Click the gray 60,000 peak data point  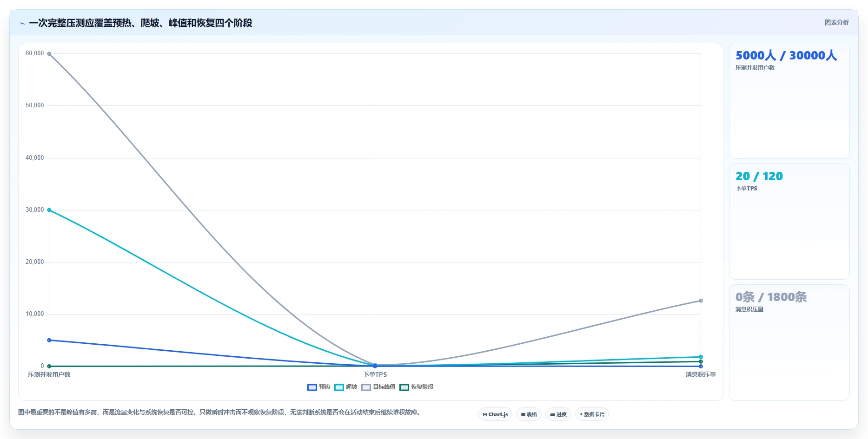coord(49,54)
